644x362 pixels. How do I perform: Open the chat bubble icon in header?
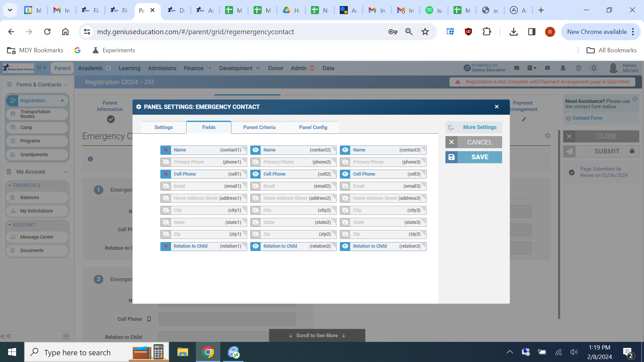547,68
